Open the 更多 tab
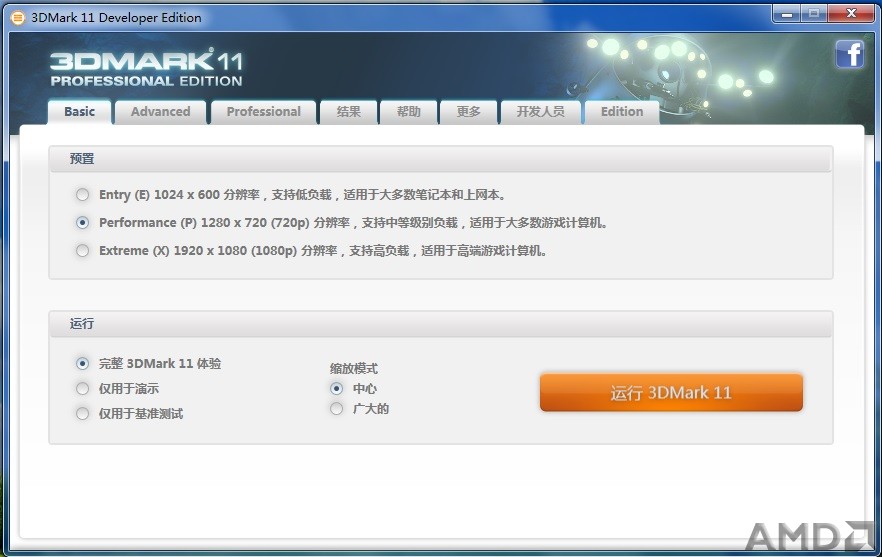This screenshot has width=882, height=557. point(469,112)
